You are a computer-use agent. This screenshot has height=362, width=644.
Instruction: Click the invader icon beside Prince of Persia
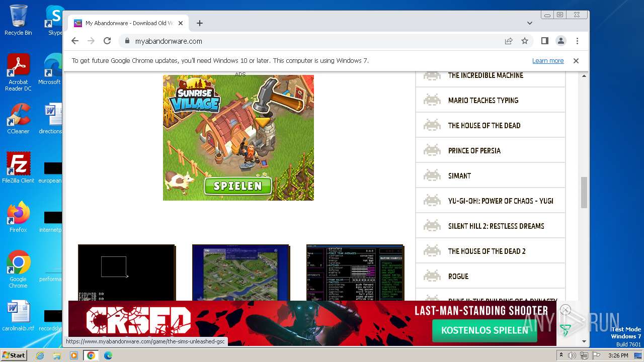tap(432, 150)
